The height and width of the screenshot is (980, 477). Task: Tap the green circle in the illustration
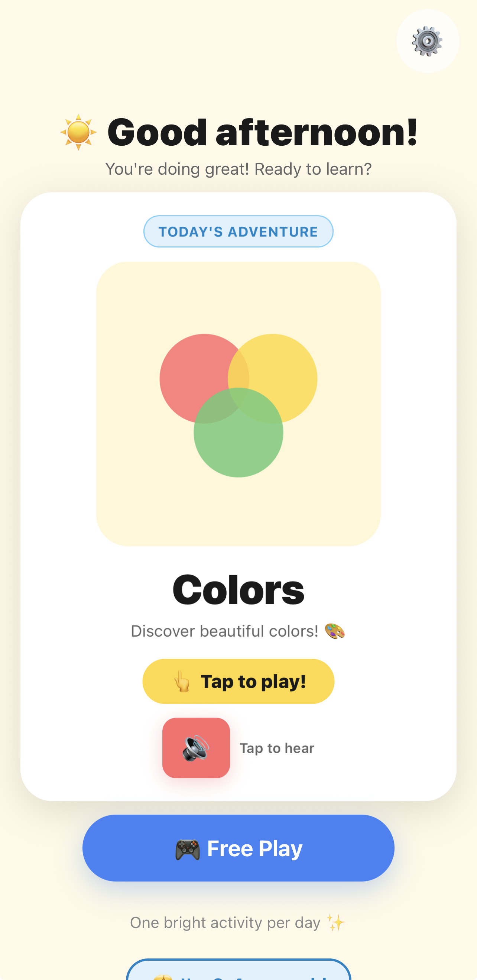coord(238,445)
